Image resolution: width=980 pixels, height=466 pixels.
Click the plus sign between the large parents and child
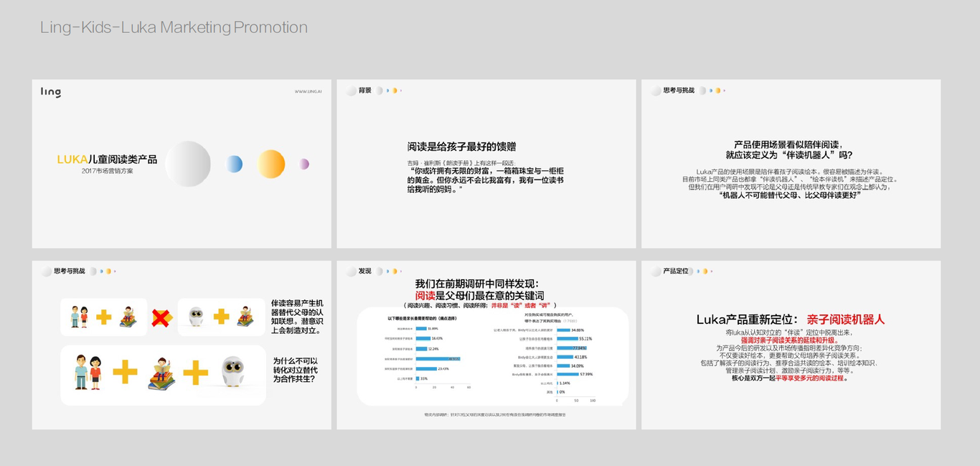click(125, 373)
